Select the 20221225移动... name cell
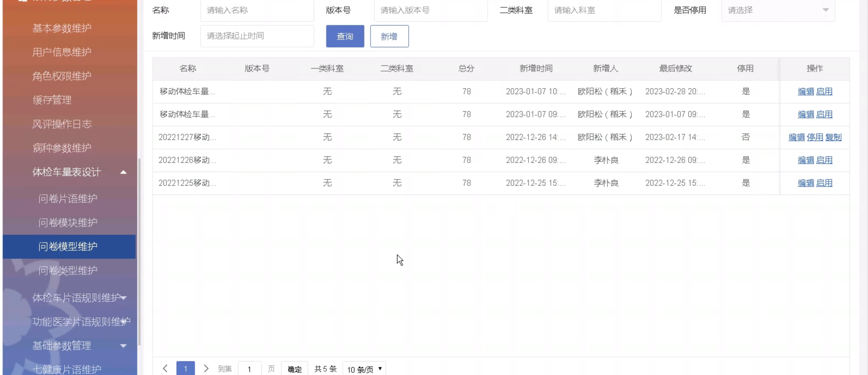The height and width of the screenshot is (375, 868). (x=187, y=183)
